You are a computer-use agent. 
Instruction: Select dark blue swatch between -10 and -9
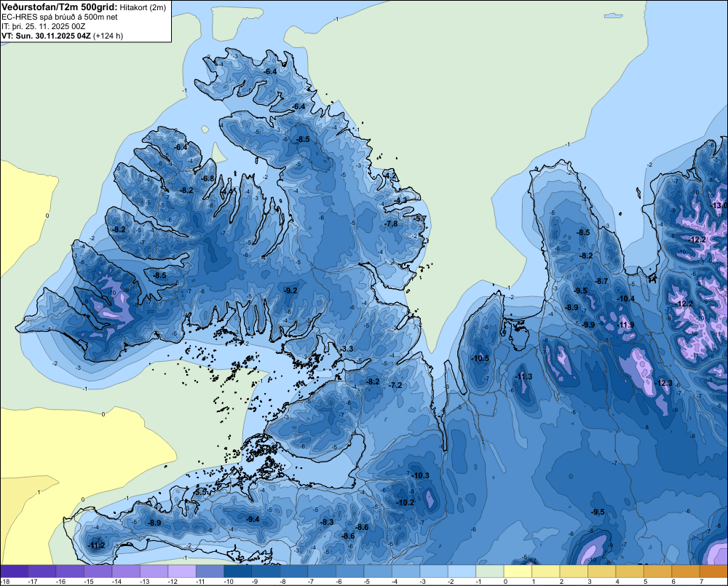coord(238,571)
